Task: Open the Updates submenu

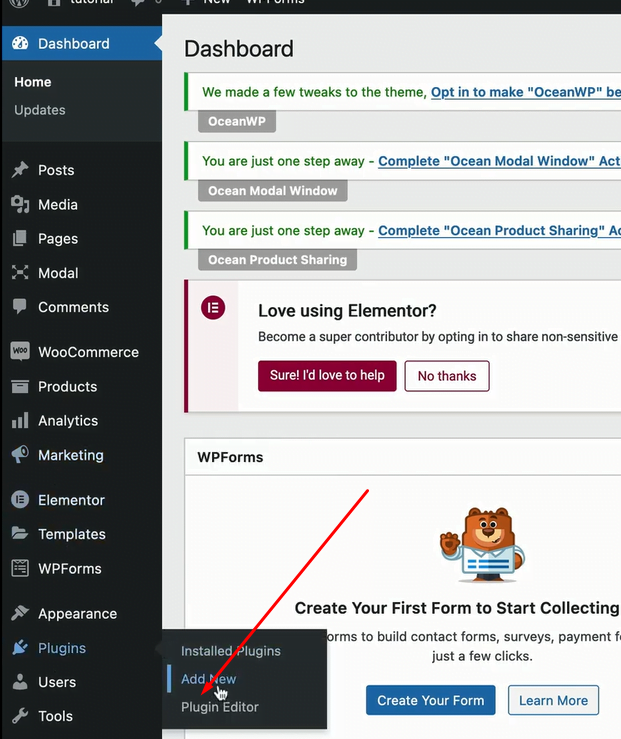Action: click(40, 110)
